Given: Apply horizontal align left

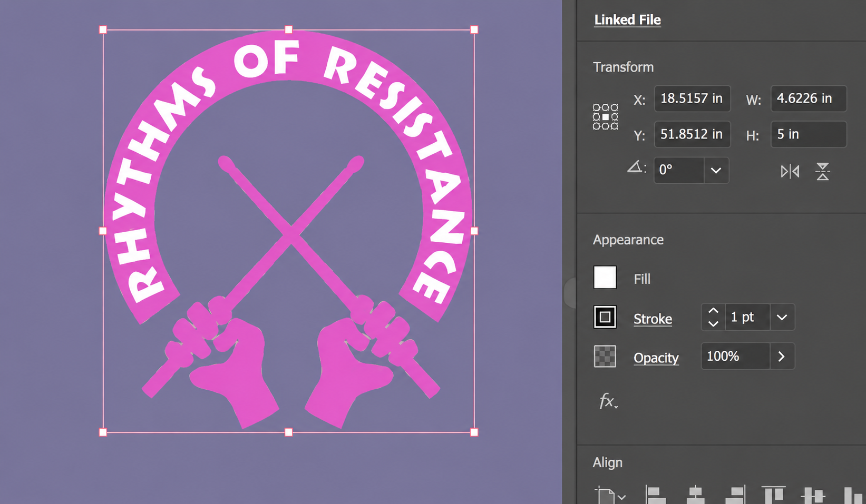Looking at the screenshot, I should [655, 495].
